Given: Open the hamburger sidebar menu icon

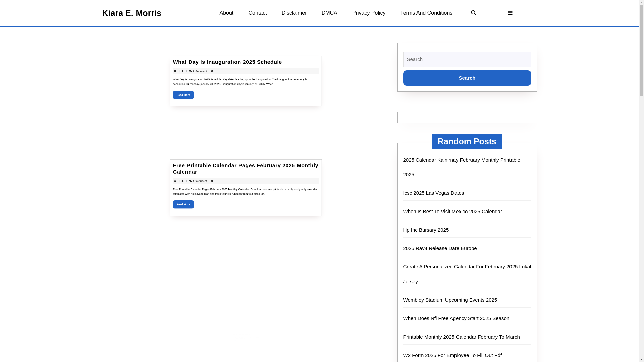Looking at the screenshot, I should pos(510,13).
